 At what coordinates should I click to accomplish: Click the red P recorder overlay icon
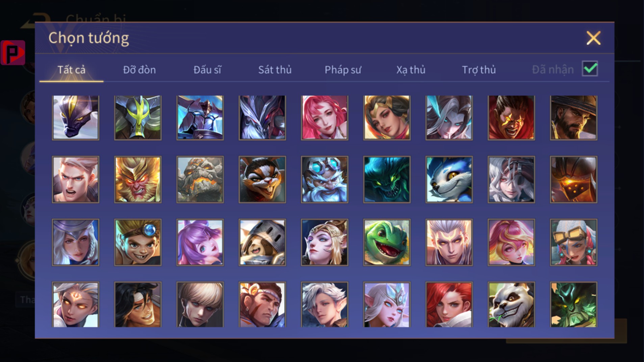pos(13,52)
